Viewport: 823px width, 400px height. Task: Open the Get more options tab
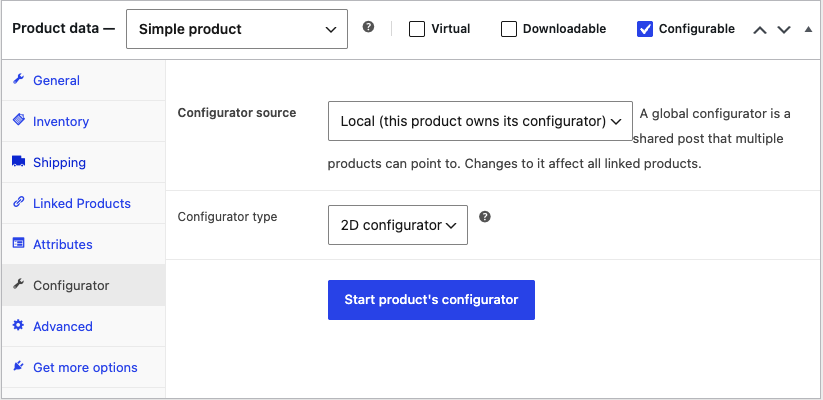click(x=83, y=367)
